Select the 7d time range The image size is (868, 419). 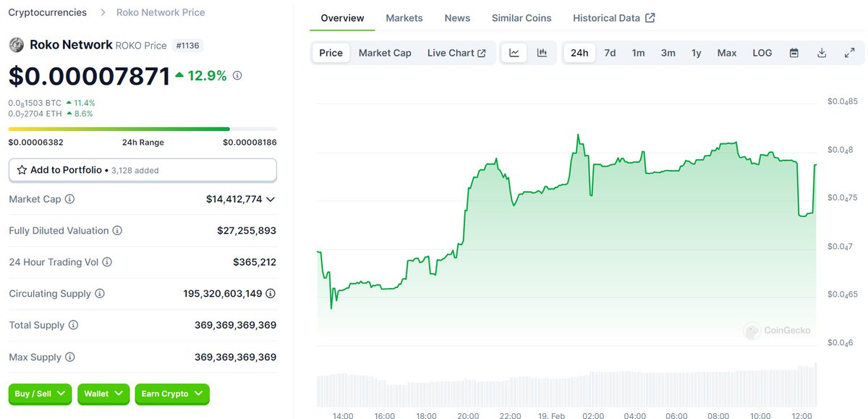pyautogui.click(x=610, y=53)
